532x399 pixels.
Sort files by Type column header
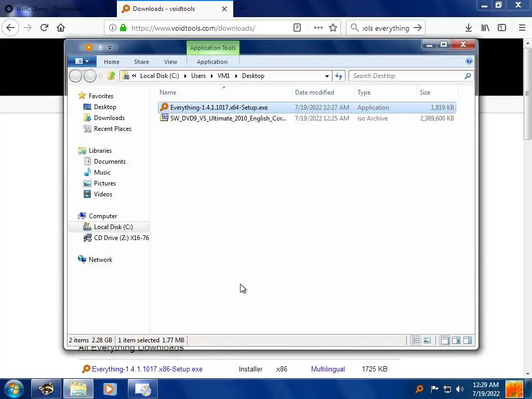pos(385,92)
